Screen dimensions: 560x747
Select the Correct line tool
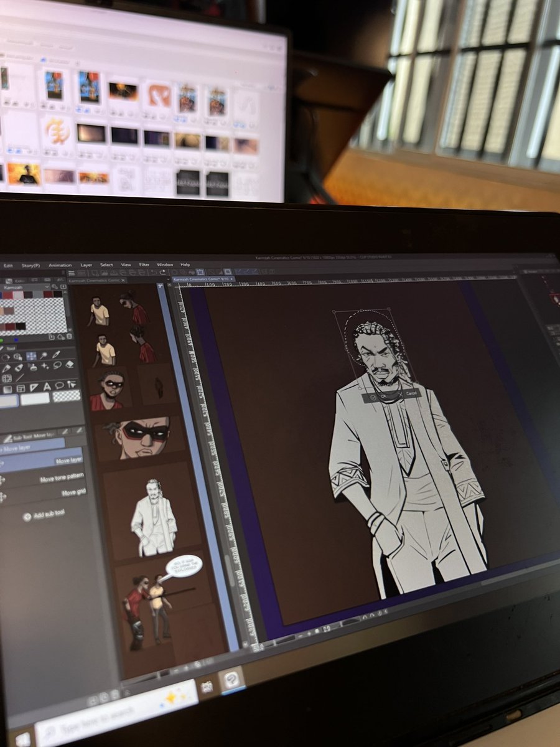tap(72, 385)
